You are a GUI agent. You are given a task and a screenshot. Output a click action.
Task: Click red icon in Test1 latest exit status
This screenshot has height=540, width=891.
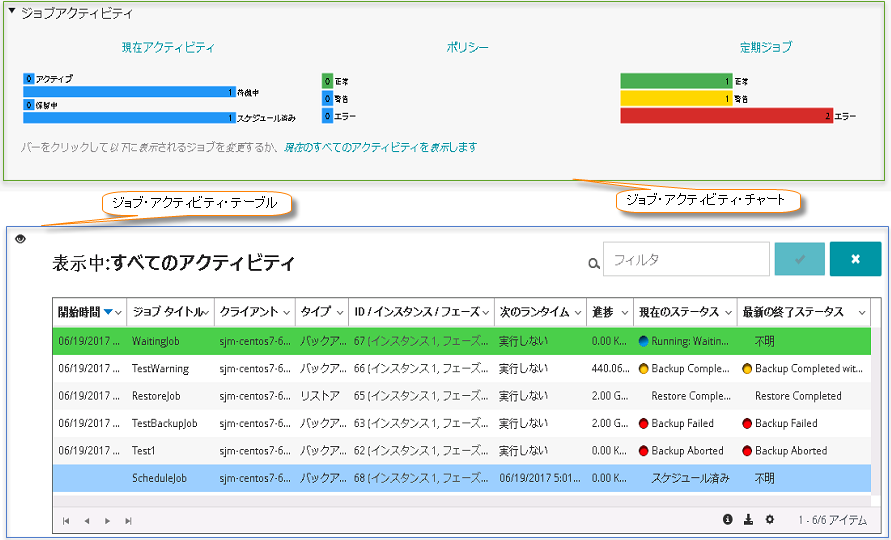747,450
